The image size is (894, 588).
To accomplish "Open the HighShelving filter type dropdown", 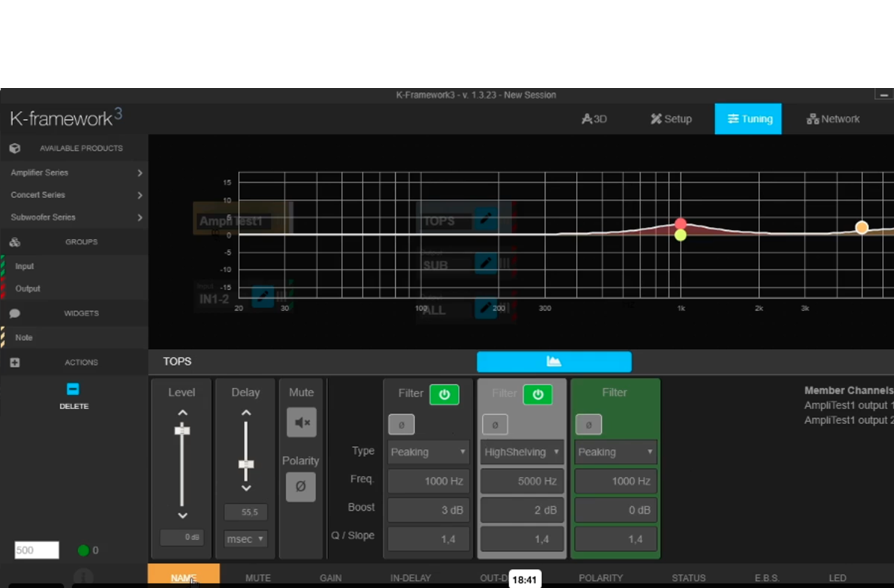I will [x=521, y=452].
